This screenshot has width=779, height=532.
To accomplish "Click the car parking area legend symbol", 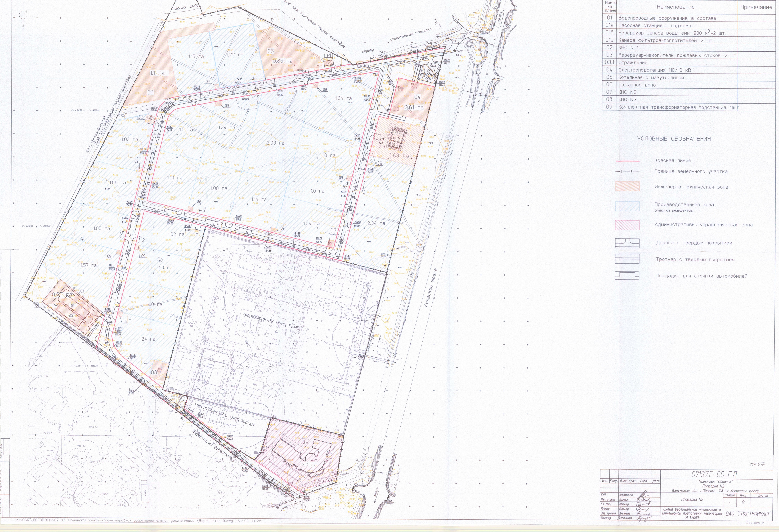I will (627, 276).
